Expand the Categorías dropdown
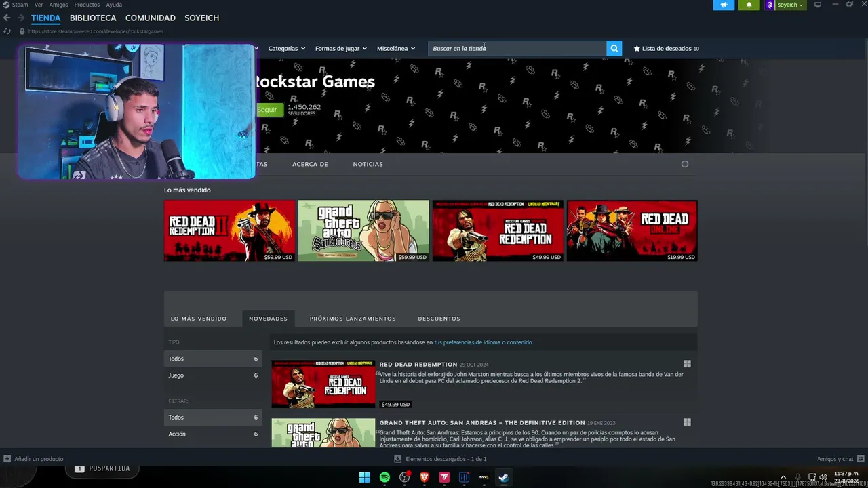 click(x=286, y=49)
